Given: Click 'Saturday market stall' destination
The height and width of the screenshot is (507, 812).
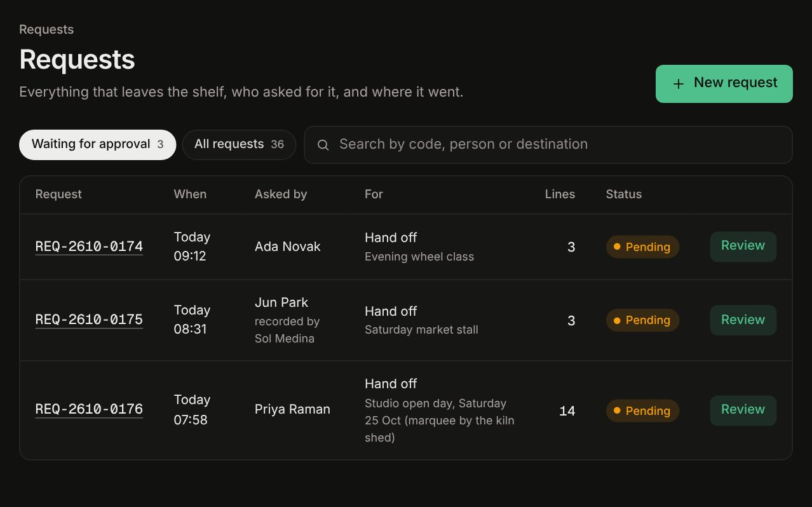Looking at the screenshot, I should click(421, 330).
